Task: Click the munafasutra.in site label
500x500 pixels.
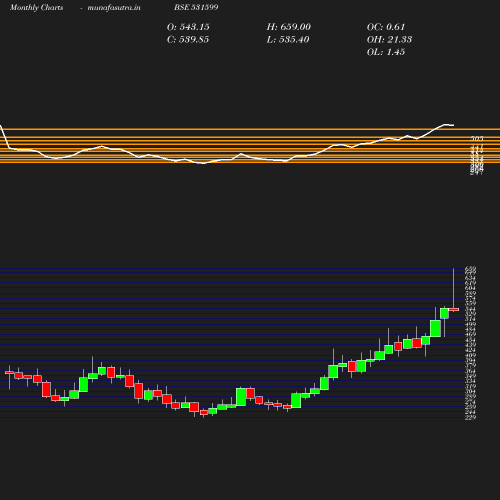Action: coord(114,7)
